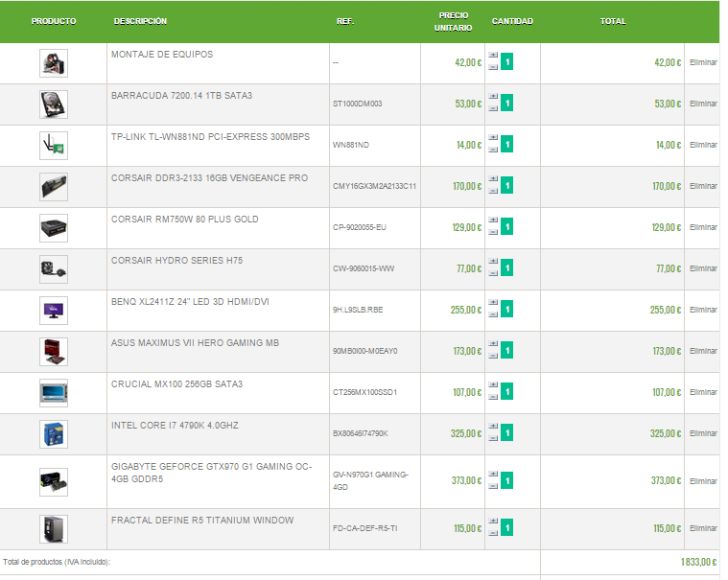Select reference text CMY16GX3M2A2133C11
The image size is (728, 580).
point(374,186)
